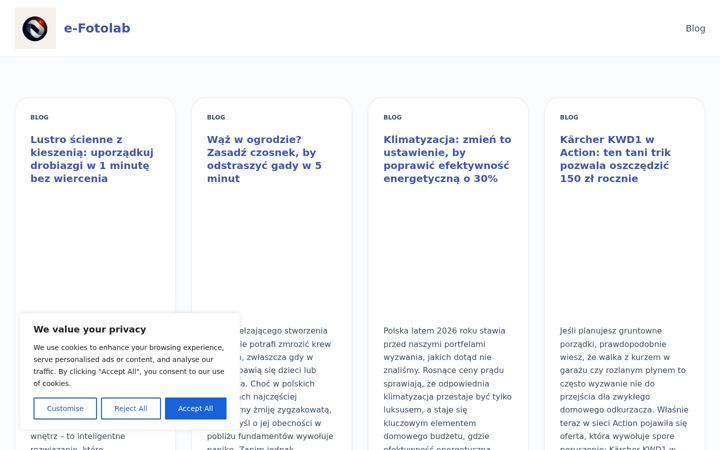Click excerpt starting 'Jeśli planujesz gruntowne'
This screenshot has height=450, width=720.
pos(624,389)
